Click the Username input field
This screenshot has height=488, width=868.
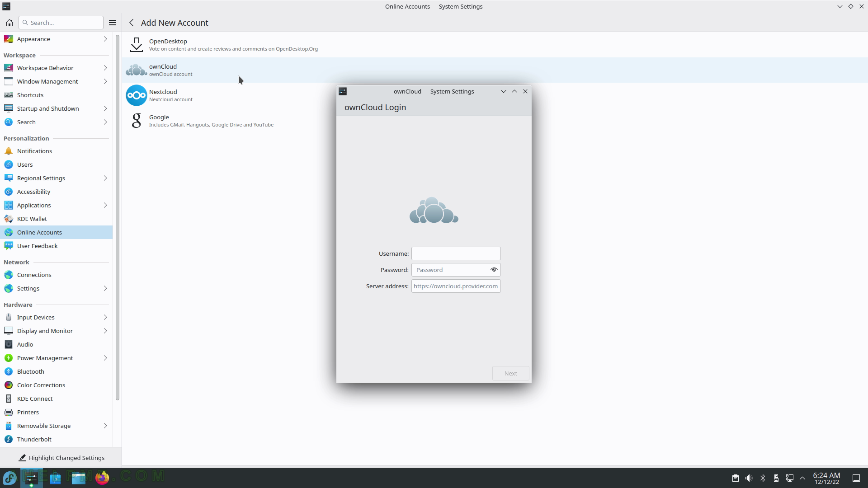pos(456,253)
